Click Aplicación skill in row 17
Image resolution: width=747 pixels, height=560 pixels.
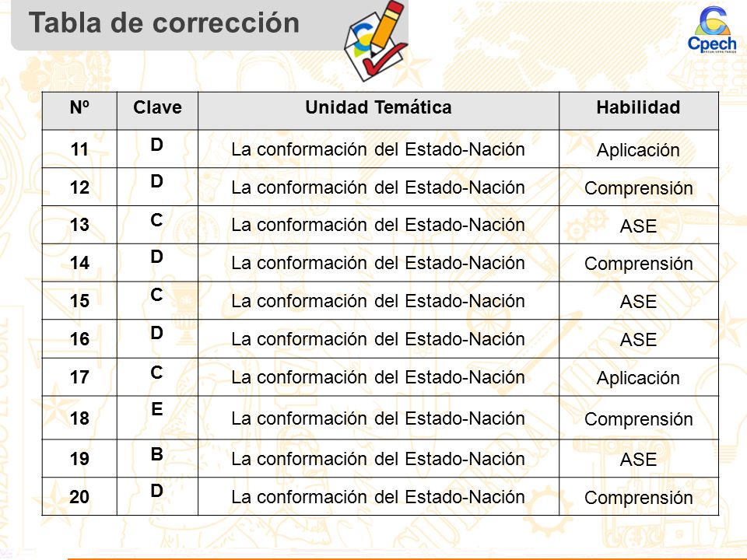coord(638,378)
